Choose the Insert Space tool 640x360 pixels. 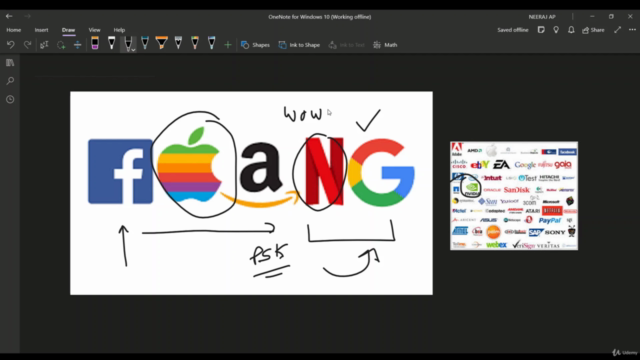(x=78, y=45)
